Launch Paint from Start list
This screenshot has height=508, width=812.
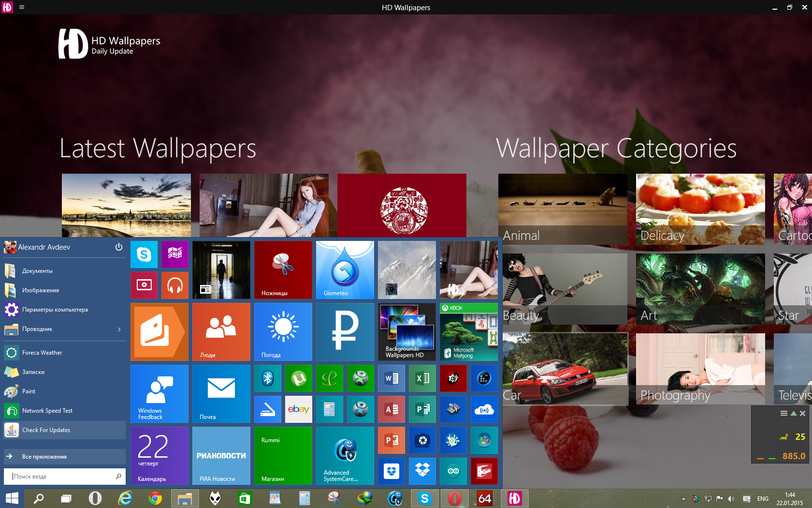65,391
